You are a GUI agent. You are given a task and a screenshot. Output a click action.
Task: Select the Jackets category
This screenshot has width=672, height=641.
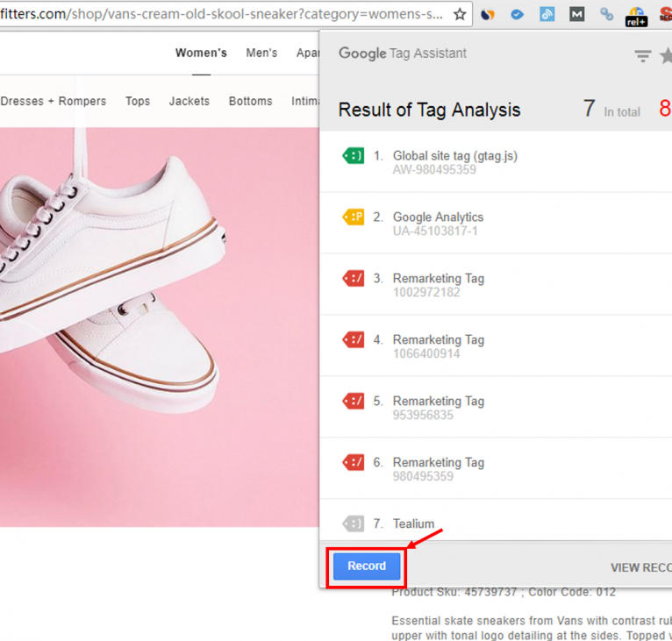tap(189, 101)
